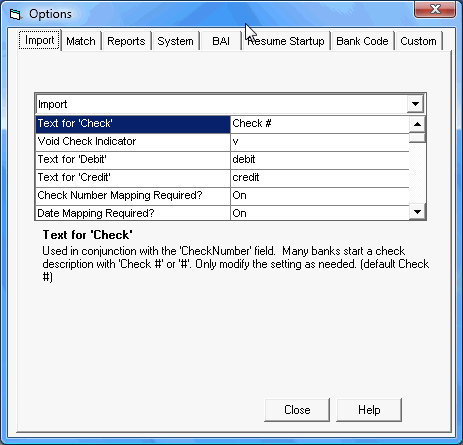463x445 pixels.
Task: Open the Bank Code tab
Action: click(x=362, y=41)
